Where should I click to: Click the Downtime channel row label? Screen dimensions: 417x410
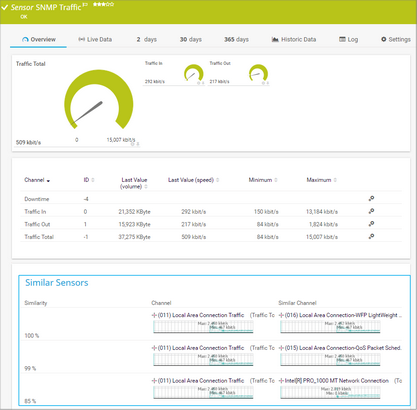point(37,199)
